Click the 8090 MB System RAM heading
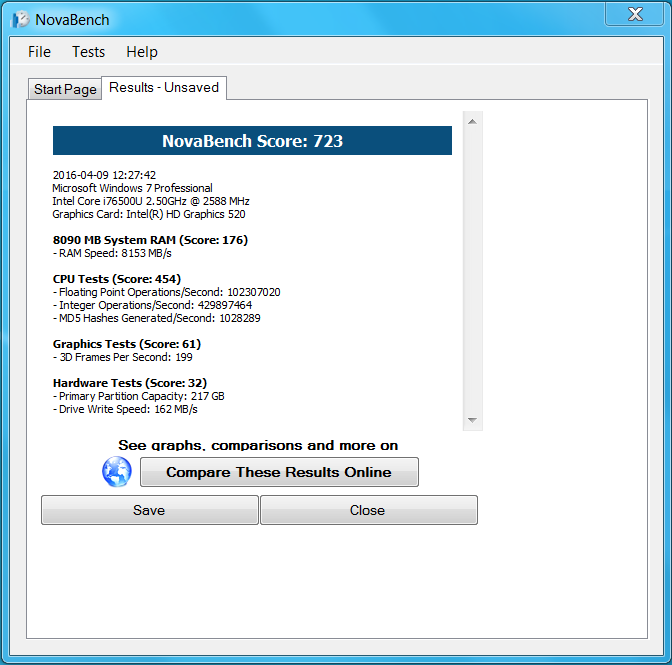The width and height of the screenshot is (672, 665). 150,240
